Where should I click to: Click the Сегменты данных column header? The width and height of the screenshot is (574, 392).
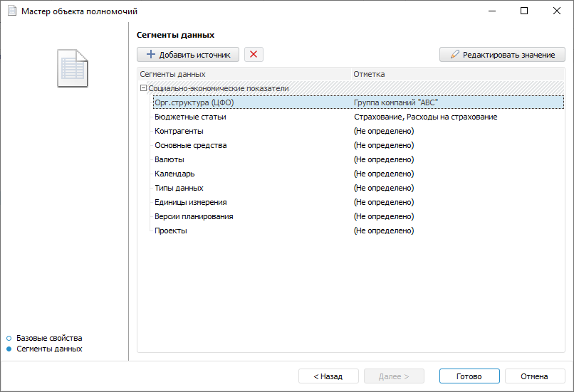pyautogui.click(x=173, y=74)
